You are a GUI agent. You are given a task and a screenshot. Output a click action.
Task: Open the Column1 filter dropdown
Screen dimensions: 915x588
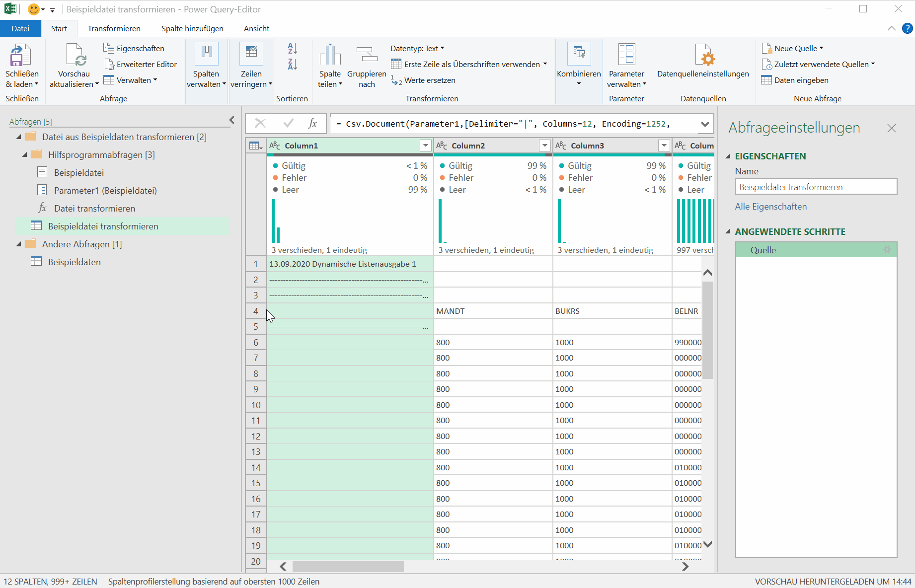pos(425,146)
